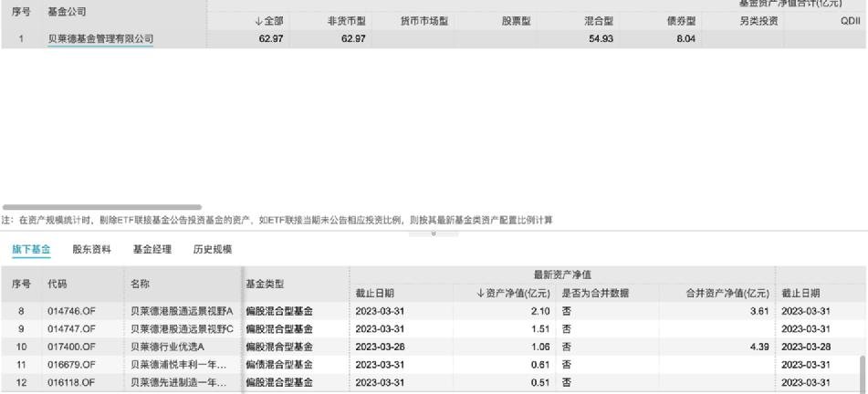Click the 股票型 column header
The height and width of the screenshot is (394, 868).
tap(516, 22)
